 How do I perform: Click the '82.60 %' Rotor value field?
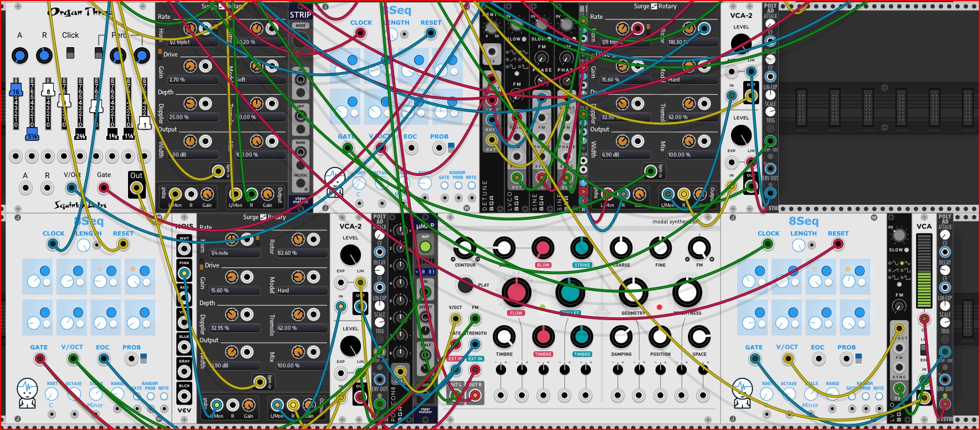coord(302,253)
